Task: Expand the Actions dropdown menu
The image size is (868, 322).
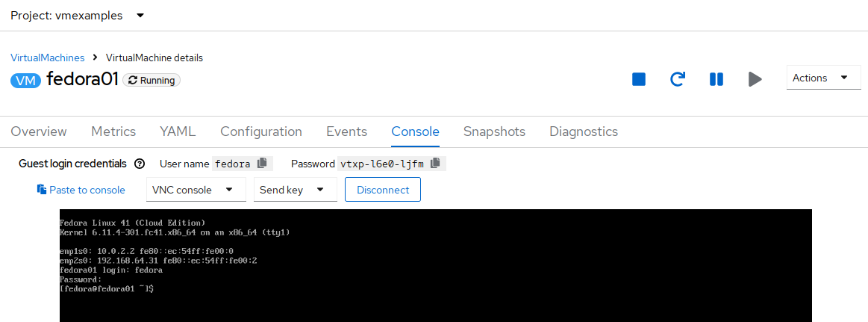Action: 824,78
